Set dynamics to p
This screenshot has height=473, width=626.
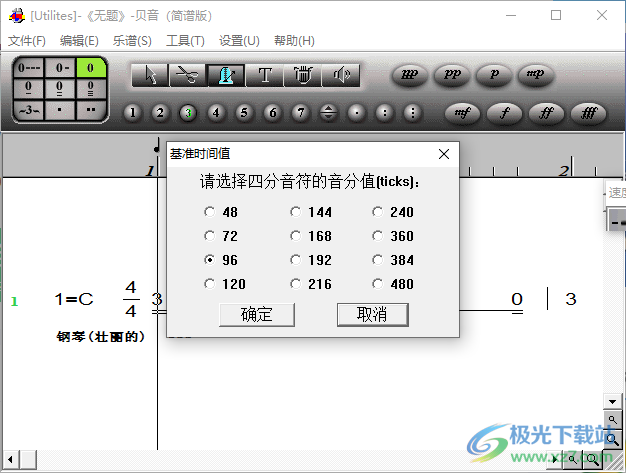pos(494,75)
